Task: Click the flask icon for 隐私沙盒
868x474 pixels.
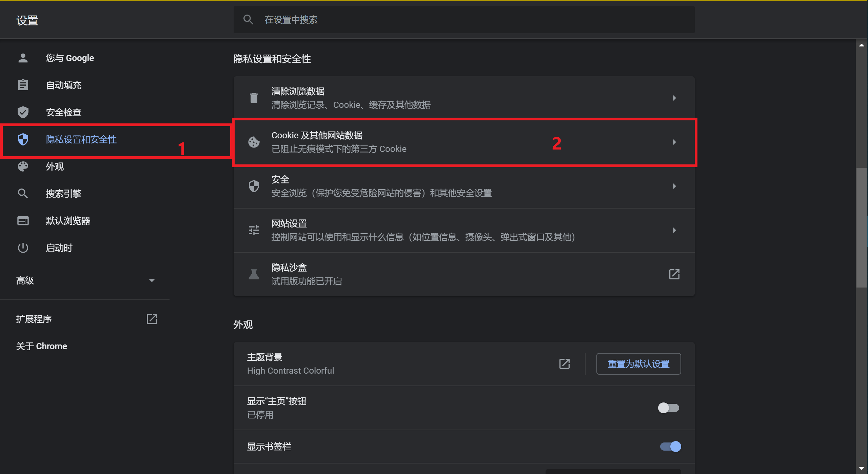Action: point(254,274)
